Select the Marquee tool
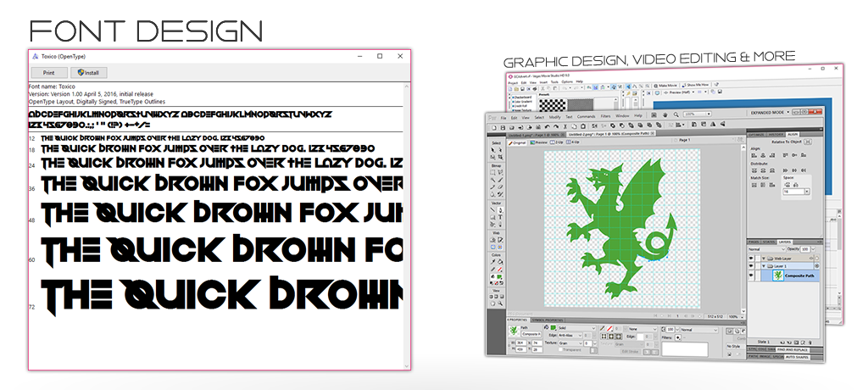Viewport: 868px width, 390px height. 492,172
